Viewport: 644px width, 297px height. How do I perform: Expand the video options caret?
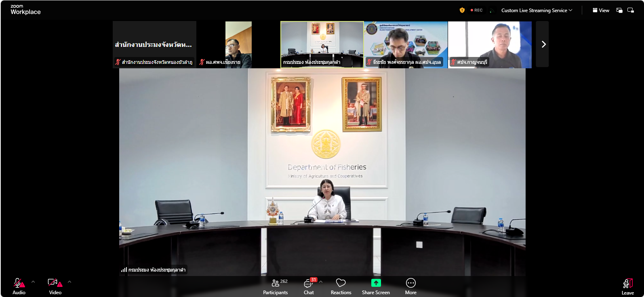point(69,282)
